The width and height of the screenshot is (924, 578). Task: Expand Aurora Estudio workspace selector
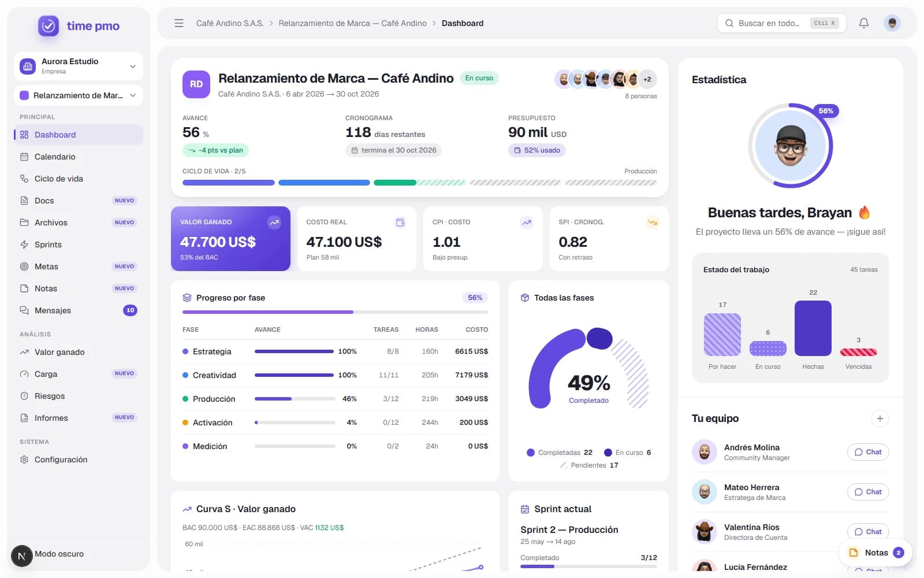click(79, 66)
